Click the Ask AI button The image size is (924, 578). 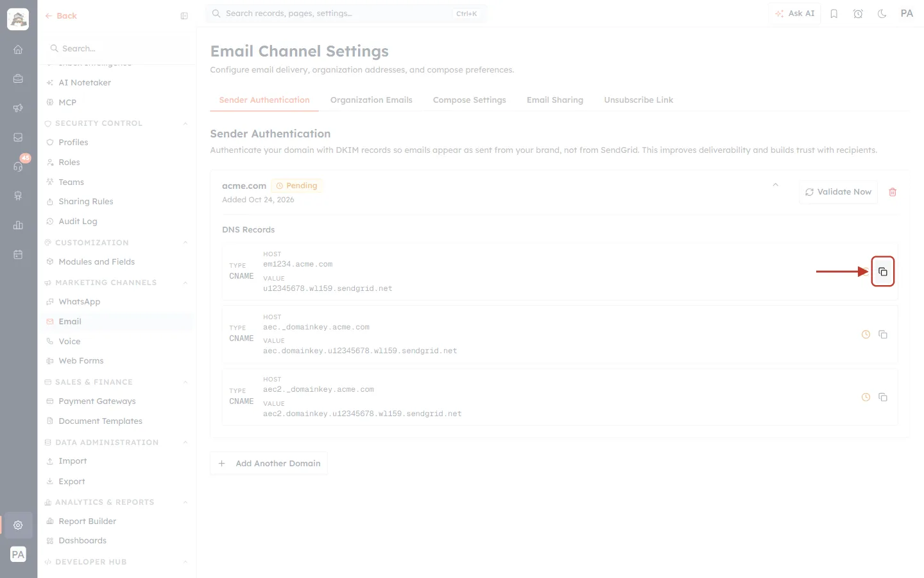click(x=794, y=13)
